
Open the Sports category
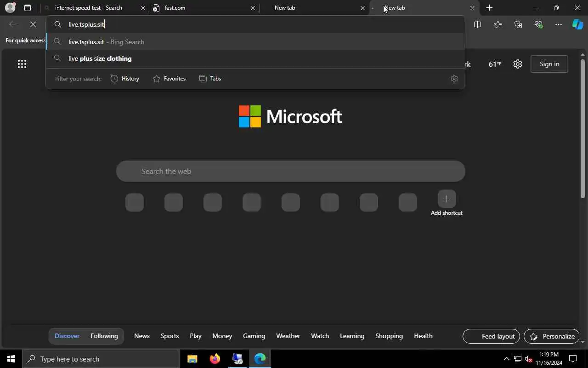[x=170, y=336]
